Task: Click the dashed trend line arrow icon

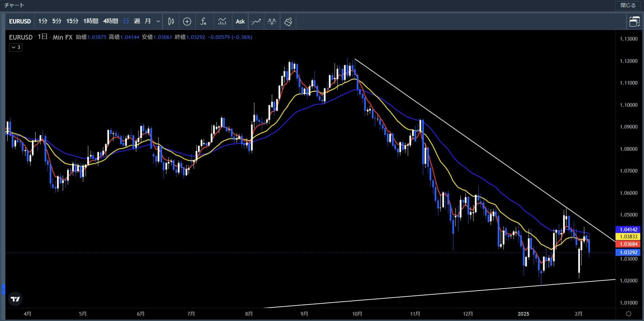Action: tap(256, 21)
